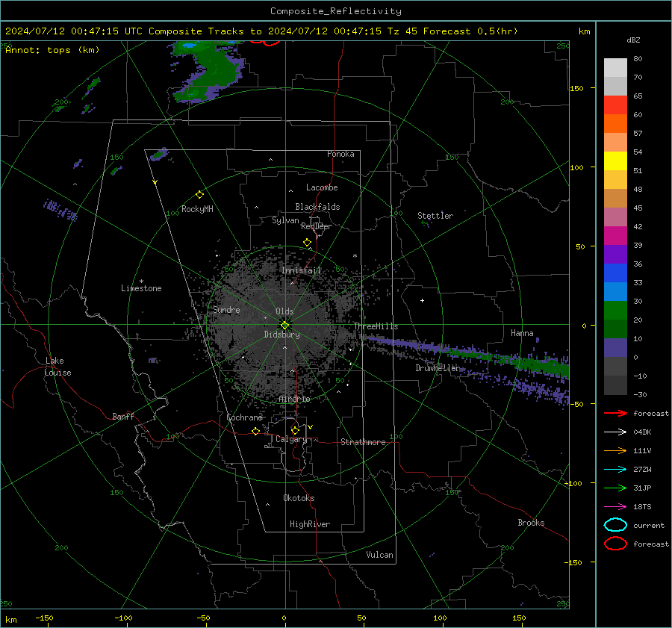Viewport: 672px width, 628px height.
Task: Click the Lacombe label
Action: 322,187
